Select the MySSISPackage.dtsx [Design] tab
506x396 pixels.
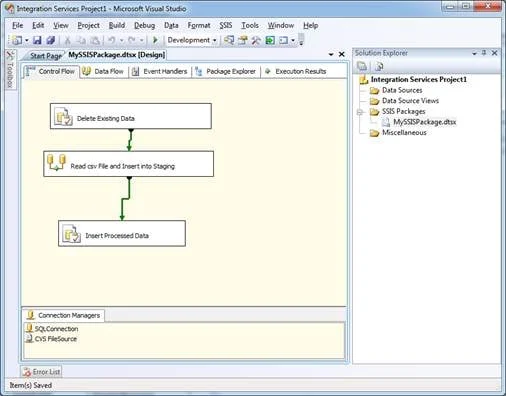[x=116, y=55]
